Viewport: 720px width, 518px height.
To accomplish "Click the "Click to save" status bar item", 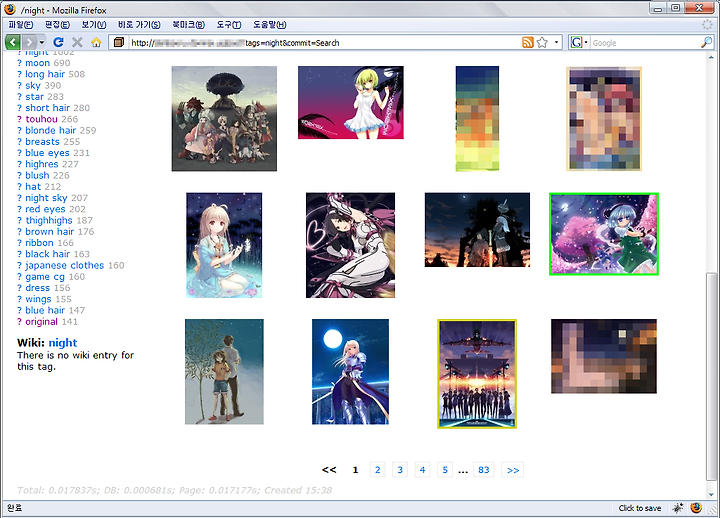I will click(x=640, y=508).
